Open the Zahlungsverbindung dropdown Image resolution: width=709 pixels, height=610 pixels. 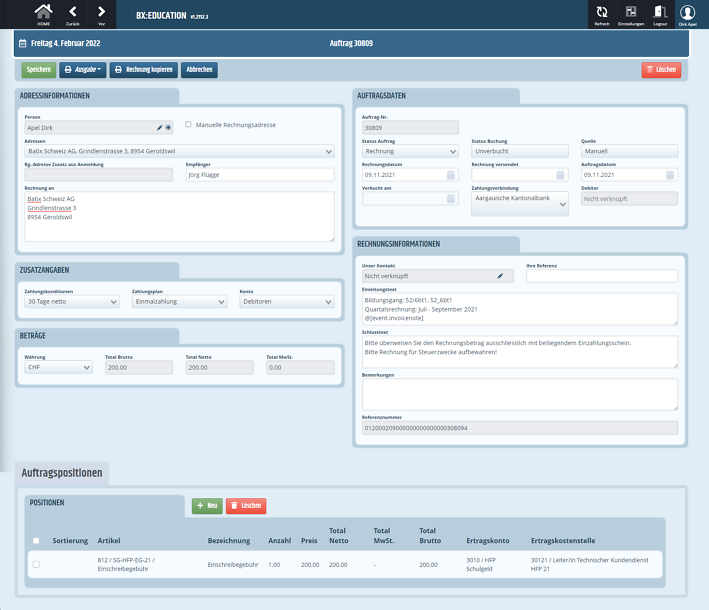click(x=520, y=203)
